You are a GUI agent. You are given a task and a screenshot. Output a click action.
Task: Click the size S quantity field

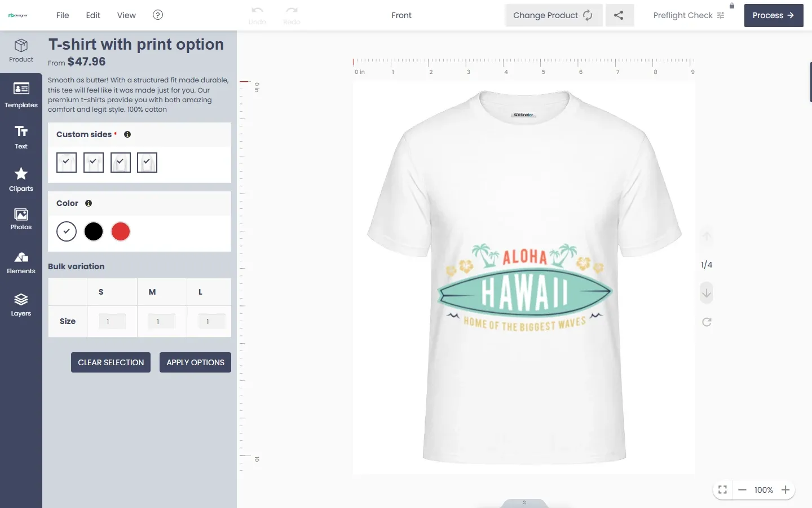112,321
